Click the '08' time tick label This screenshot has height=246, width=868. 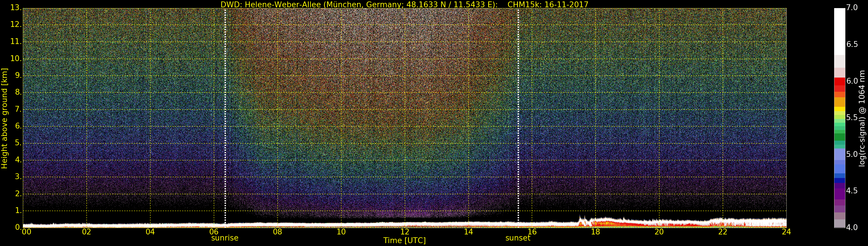[x=277, y=232]
